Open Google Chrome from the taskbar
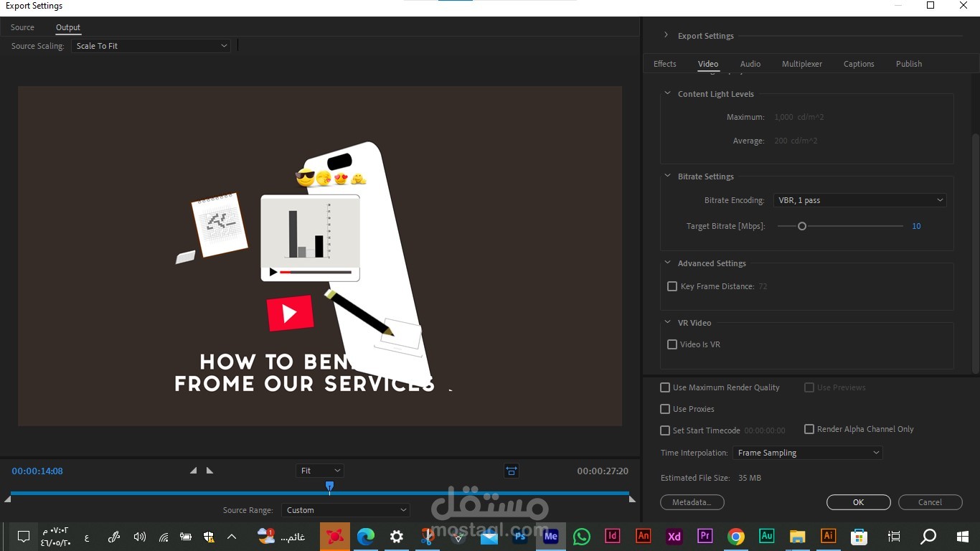The height and width of the screenshot is (551, 980). pyautogui.click(x=736, y=536)
